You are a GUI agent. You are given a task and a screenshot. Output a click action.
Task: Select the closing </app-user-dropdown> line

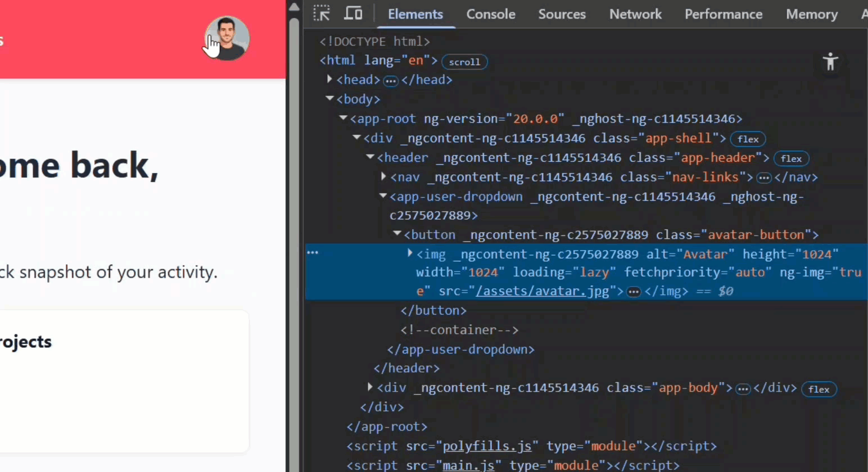tap(460, 350)
